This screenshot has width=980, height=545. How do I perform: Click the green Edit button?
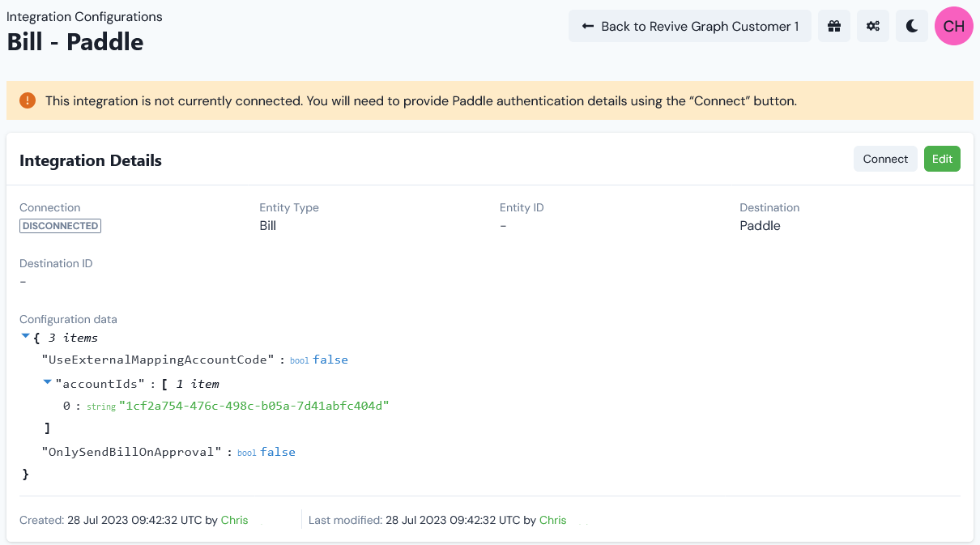(942, 159)
